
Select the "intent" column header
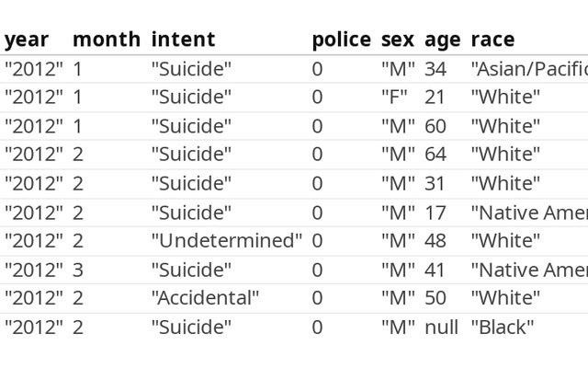click(183, 40)
